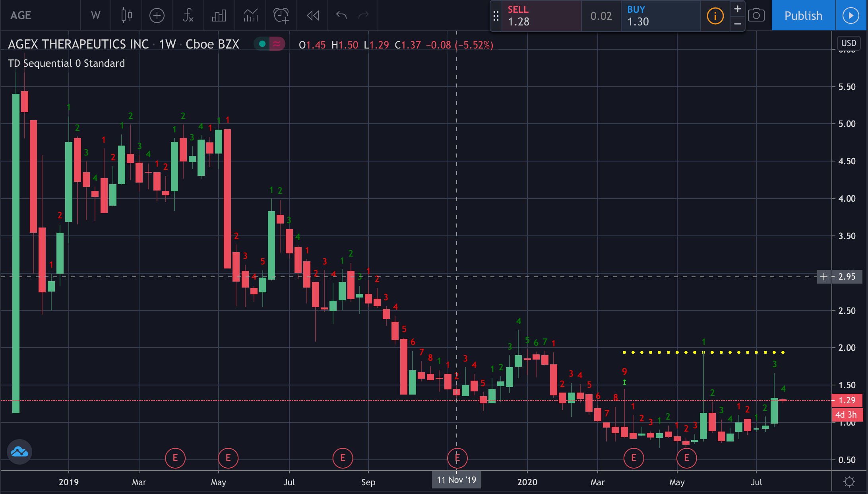Click the blue Publish button
The image size is (868, 494).
pyautogui.click(x=803, y=16)
